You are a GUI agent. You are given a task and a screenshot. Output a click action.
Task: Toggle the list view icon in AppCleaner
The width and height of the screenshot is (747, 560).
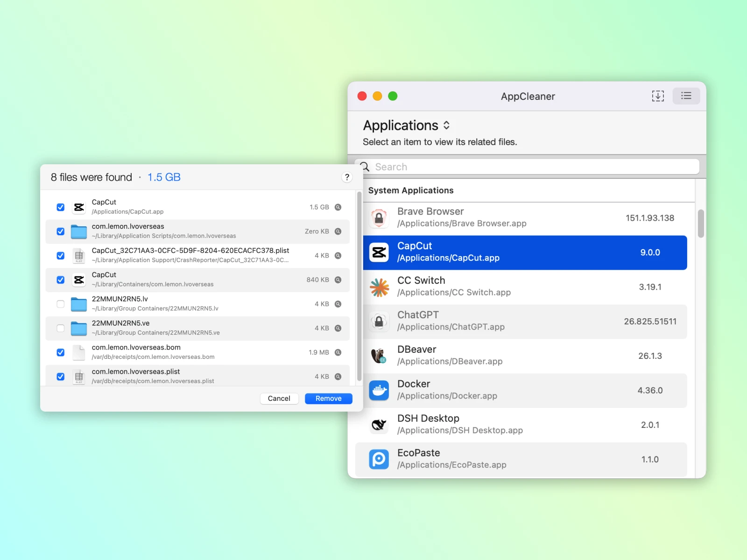tap(686, 96)
